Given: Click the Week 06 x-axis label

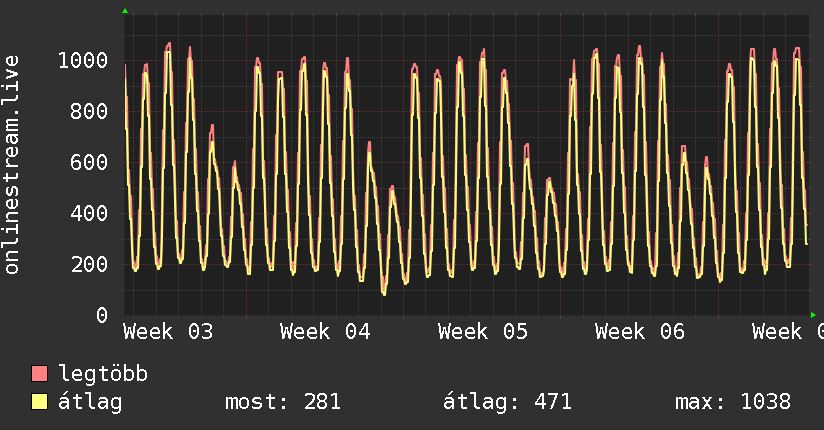Looking at the screenshot, I should pyautogui.click(x=640, y=331).
